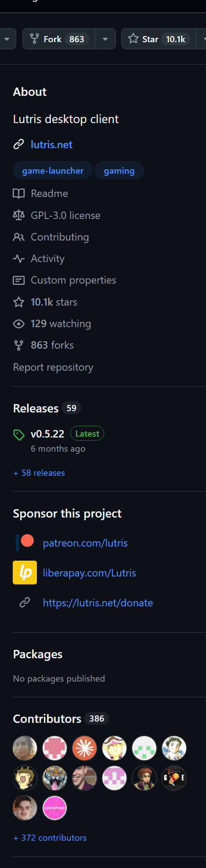Screen dimensions: 206x868
Task: View stargazers via the 10.1k stars icon
Action: (19, 302)
